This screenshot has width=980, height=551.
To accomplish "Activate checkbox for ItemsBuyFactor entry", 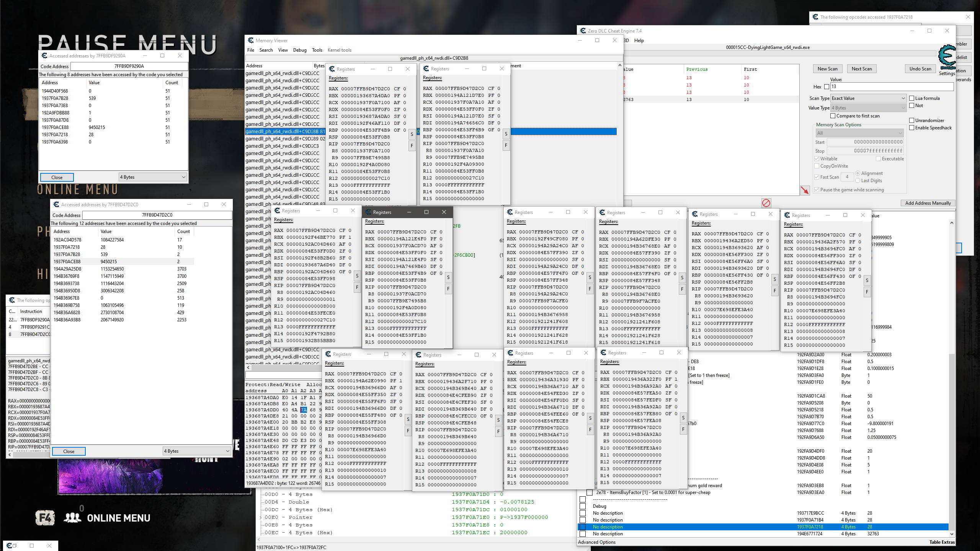I will point(590,492).
